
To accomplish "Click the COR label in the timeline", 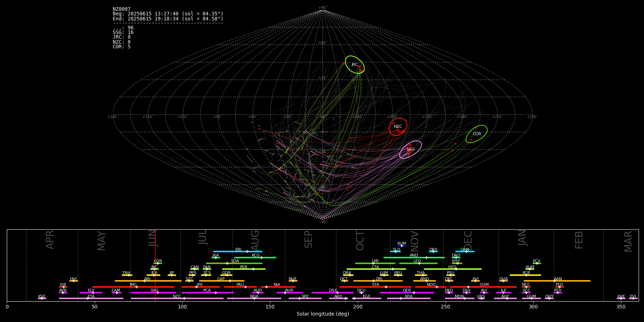I will [x=158, y=261].
